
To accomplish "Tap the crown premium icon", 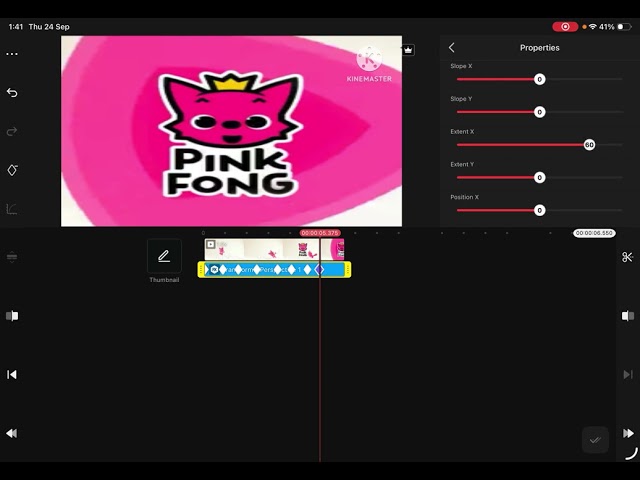I will [408, 50].
